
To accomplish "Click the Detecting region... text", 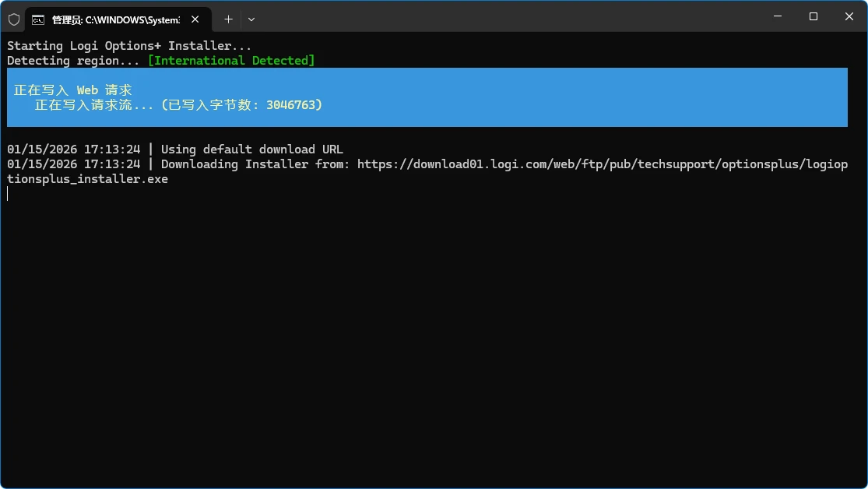I will (x=73, y=61).
